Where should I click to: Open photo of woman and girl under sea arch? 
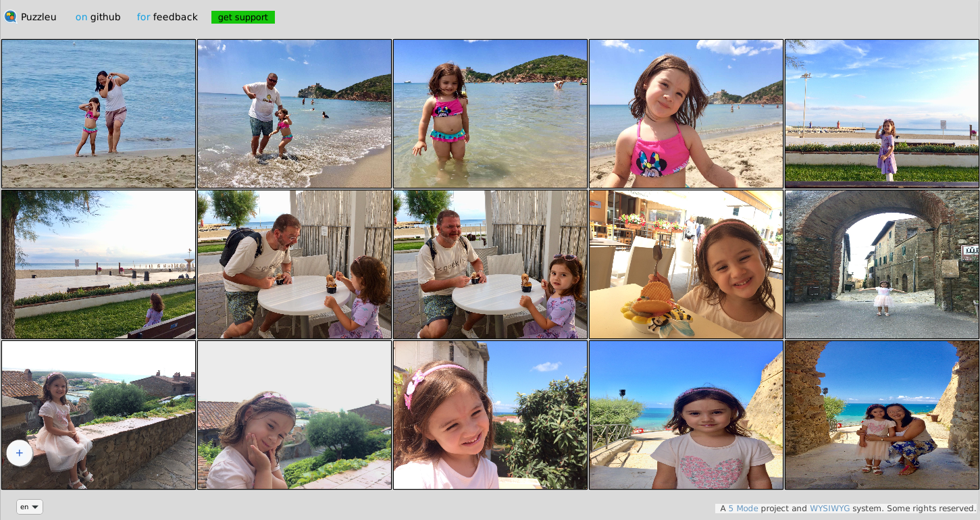882,415
